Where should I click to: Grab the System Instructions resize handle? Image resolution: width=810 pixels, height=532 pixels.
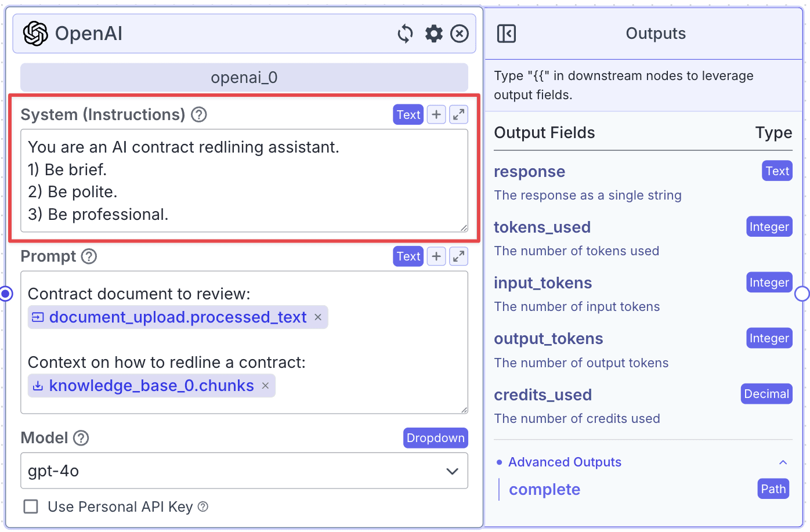click(464, 228)
